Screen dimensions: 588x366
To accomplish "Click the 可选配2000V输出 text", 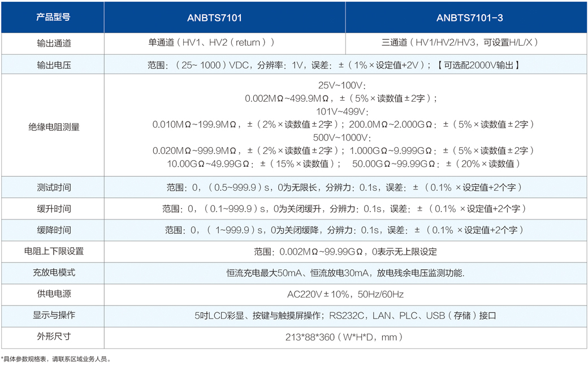I will pos(478,65).
